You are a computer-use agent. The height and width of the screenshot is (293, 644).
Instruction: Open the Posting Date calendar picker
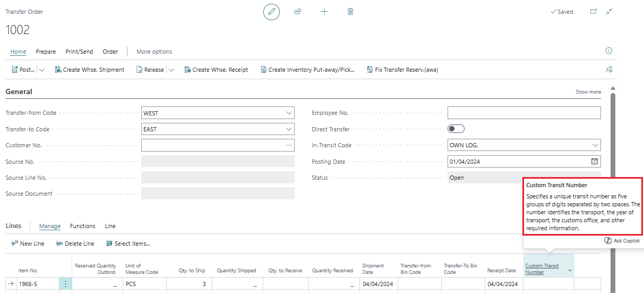pos(595,162)
